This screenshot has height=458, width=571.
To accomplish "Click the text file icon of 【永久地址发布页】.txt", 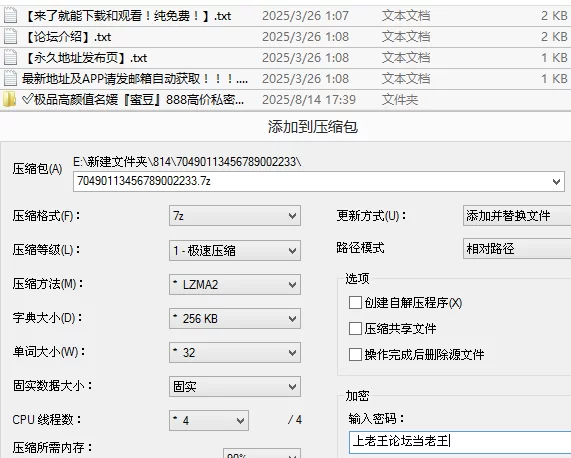I will pyautogui.click(x=10, y=58).
